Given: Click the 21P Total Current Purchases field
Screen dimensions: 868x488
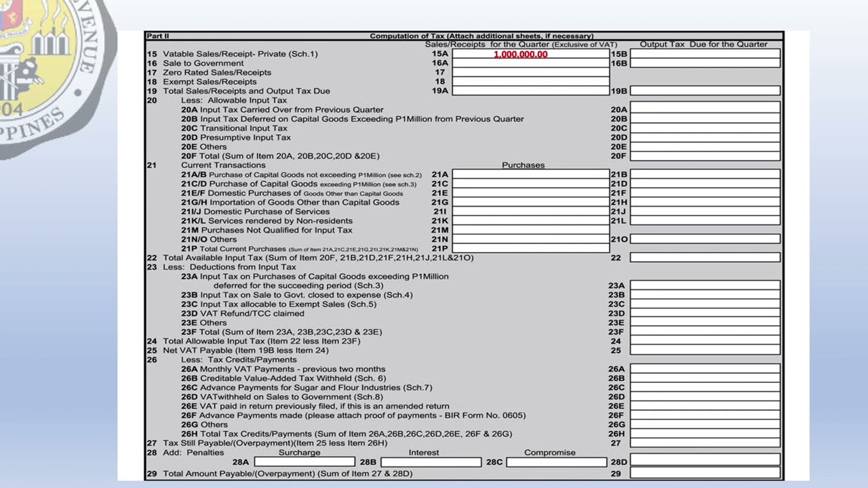Looking at the screenshot, I should click(531, 249).
